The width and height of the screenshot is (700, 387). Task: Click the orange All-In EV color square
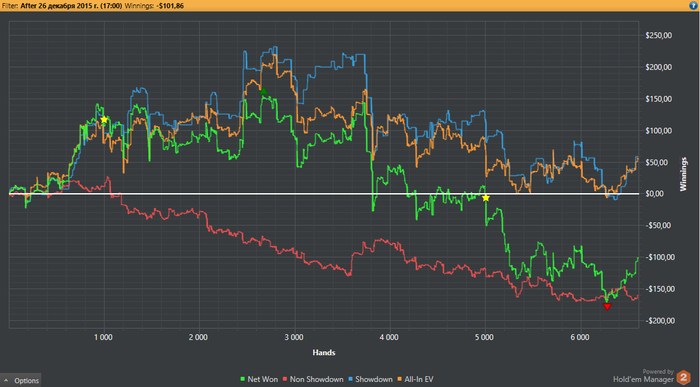[400, 379]
